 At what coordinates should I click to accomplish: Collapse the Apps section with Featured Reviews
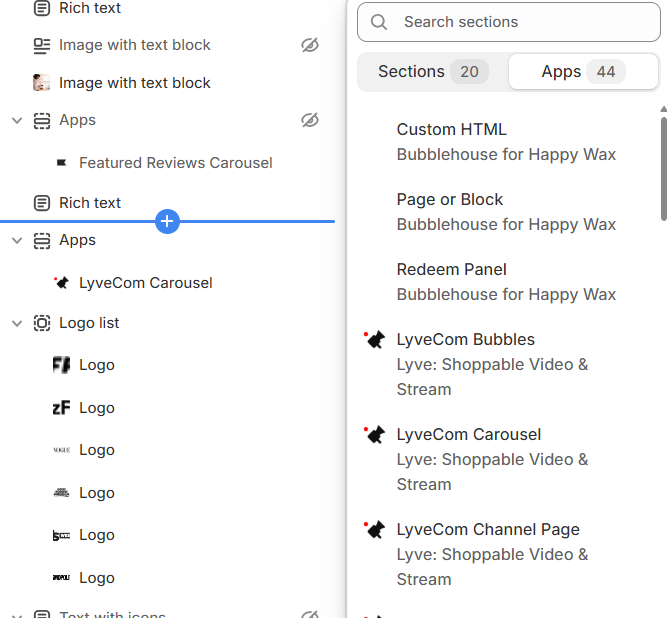(17, 120)
